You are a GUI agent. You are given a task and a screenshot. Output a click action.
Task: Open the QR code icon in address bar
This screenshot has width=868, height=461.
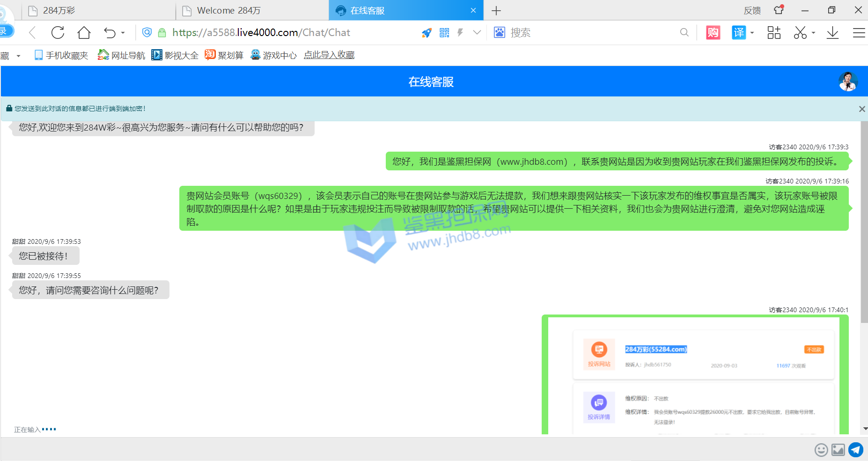[444, 33]
